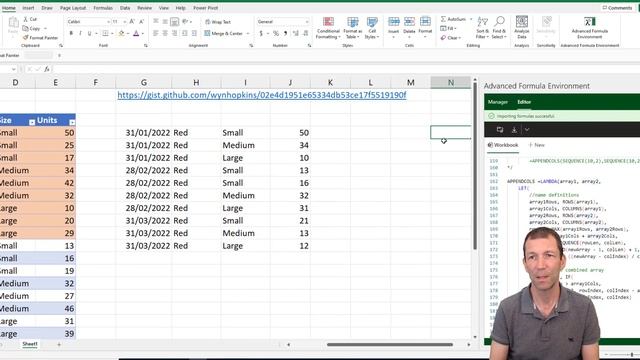Click the horizontal scrollbar thumb
This screenshot has width=640, height=360.
(x=390, y=344)
